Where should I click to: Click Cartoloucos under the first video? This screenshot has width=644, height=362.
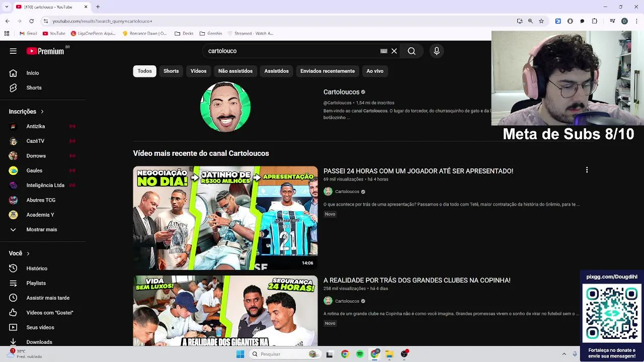coord(347,192)
